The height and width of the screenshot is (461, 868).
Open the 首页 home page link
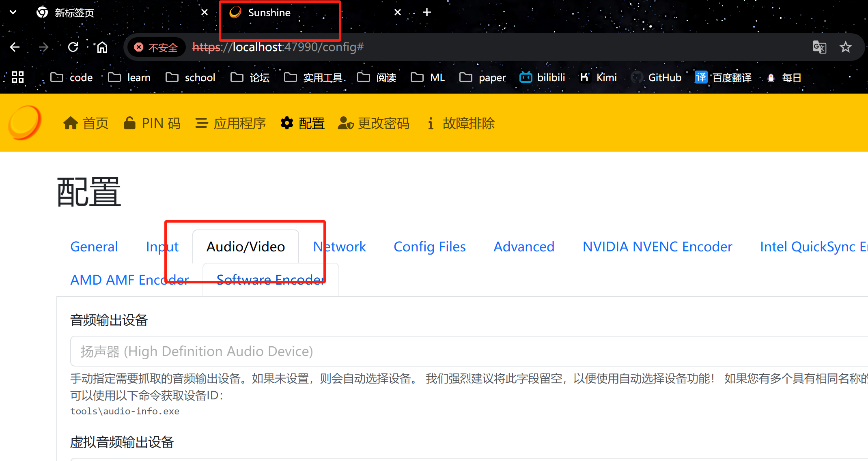pos(86,123)
